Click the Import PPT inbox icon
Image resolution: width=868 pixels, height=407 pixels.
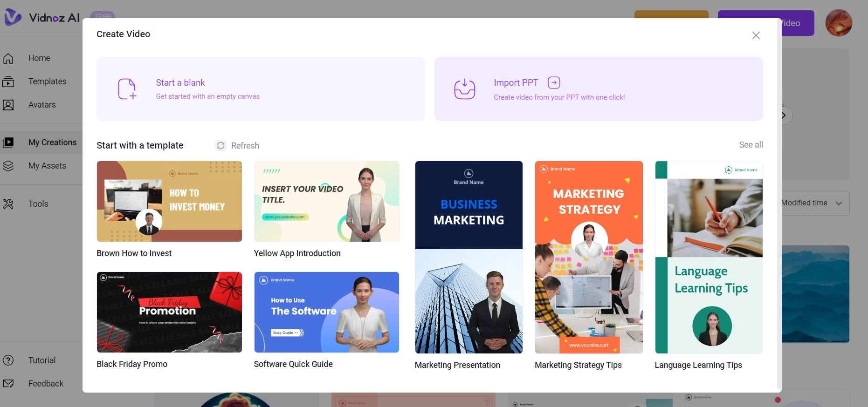pyautogui.click(x=464, y=89)
